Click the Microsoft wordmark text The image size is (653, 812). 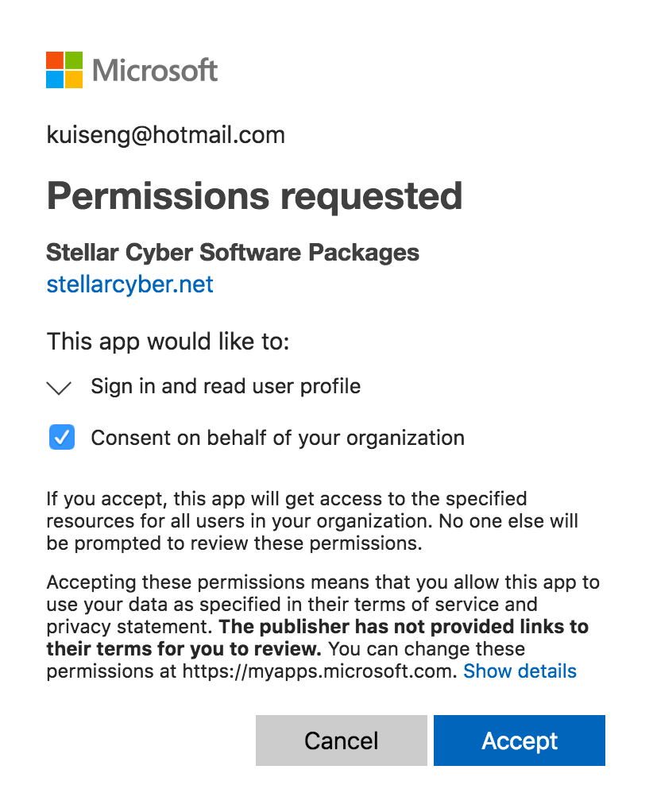point(155,70)
